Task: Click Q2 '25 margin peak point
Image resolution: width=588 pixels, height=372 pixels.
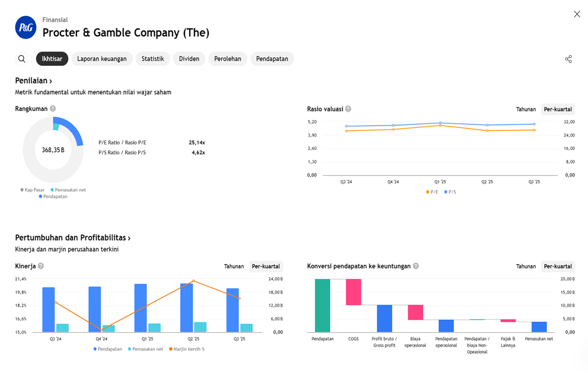Action: (x=193, y=281)
